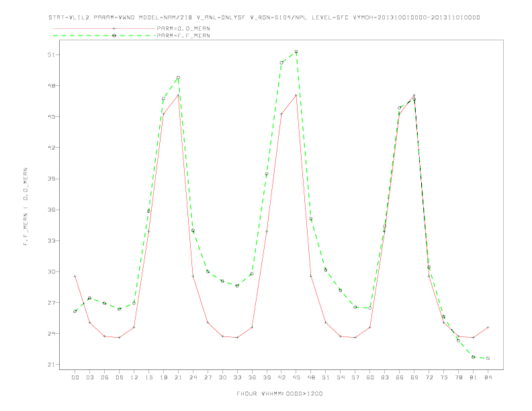Image resolution: width=532 pixels, height=411 pixels.
Task: Click x-axis forecast hour label 69
Action: point(414,377)
